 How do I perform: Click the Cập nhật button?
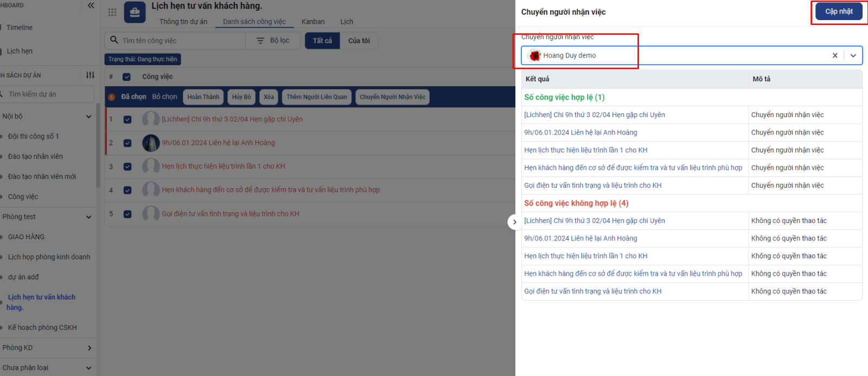(839, 11)
